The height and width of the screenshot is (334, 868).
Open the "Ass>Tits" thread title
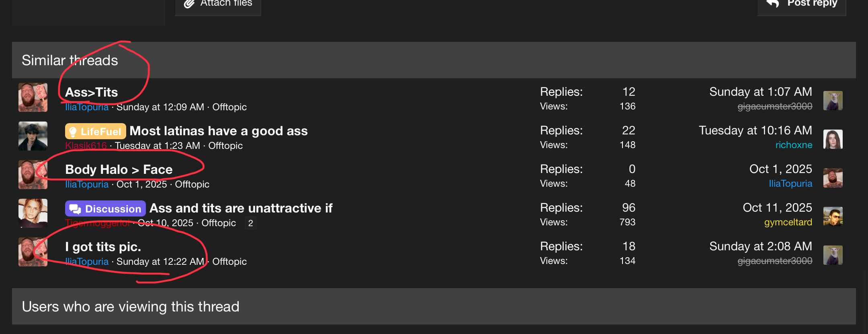click(x=92, y=92)
